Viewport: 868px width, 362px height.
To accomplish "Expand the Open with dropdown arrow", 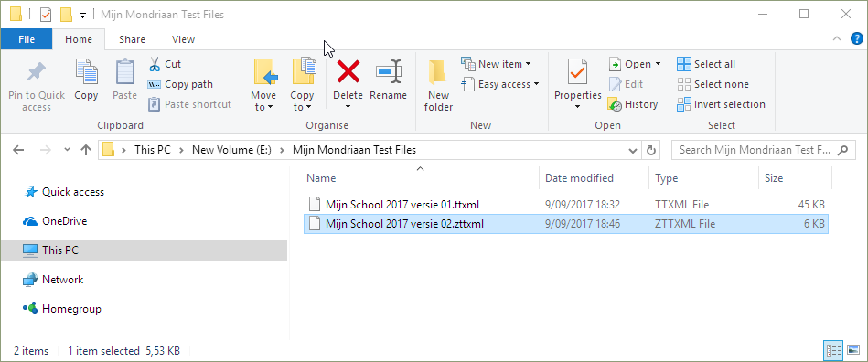I will tap(659, 64).
